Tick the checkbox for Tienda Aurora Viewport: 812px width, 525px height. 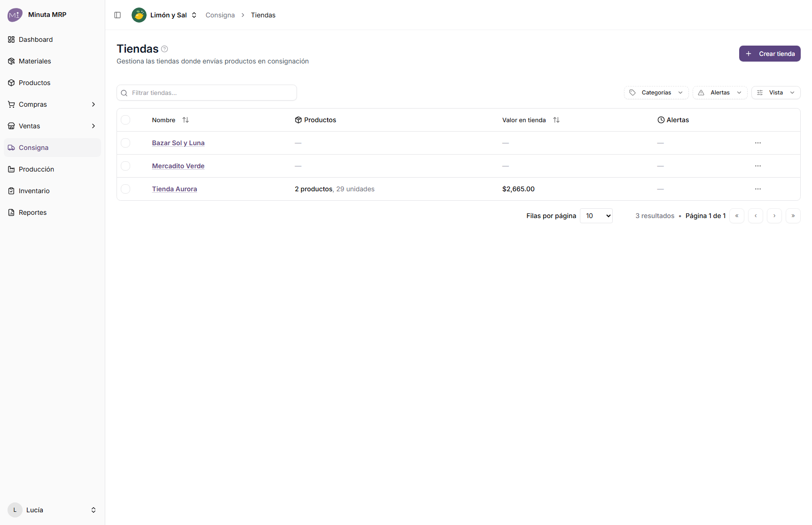[125, 189]
